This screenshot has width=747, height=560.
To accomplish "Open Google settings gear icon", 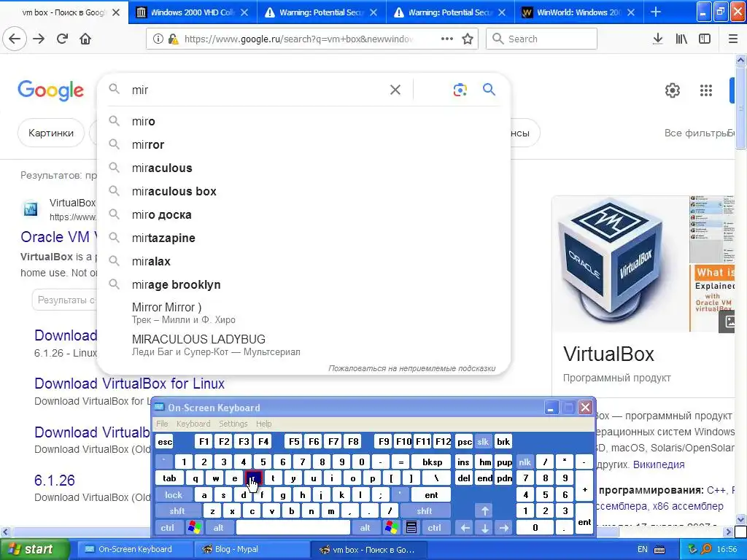I will [x=672, y=90].
